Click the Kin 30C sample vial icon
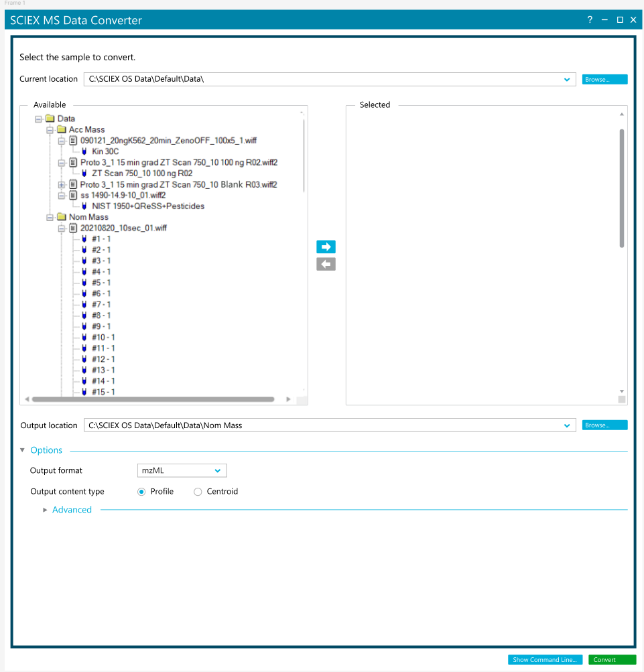Viewport: 644px width, 672px height. pyautogui.click(x=84, y=151)
